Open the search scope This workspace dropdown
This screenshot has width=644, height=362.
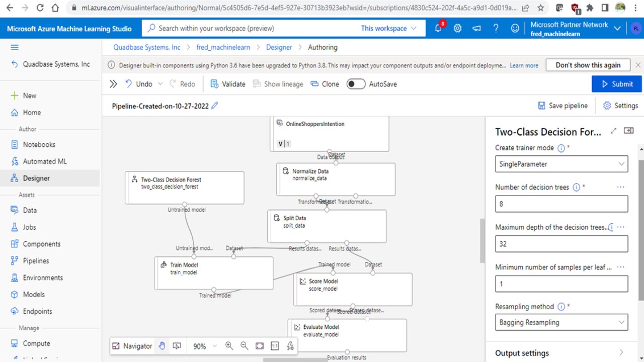[389, 28]
